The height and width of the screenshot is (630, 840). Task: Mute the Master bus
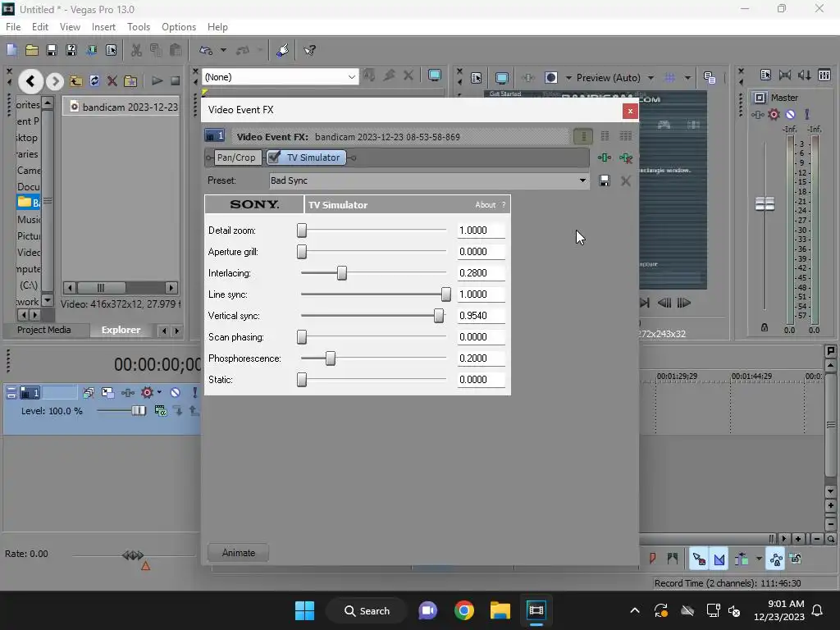point(790,114)
